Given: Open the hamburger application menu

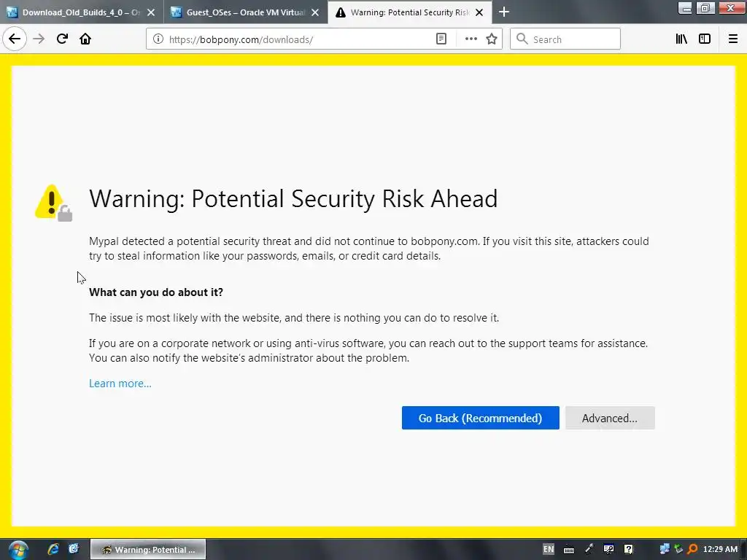Looking at the screenshot, I should 733,39.
